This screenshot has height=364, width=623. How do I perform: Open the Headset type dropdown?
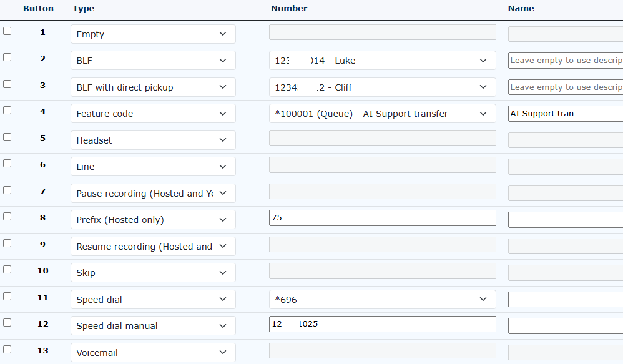click(x=153, y=140)
